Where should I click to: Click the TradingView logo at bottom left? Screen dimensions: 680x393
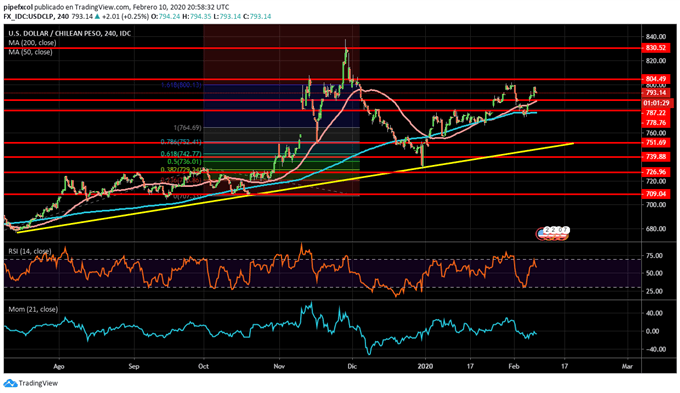30,383
